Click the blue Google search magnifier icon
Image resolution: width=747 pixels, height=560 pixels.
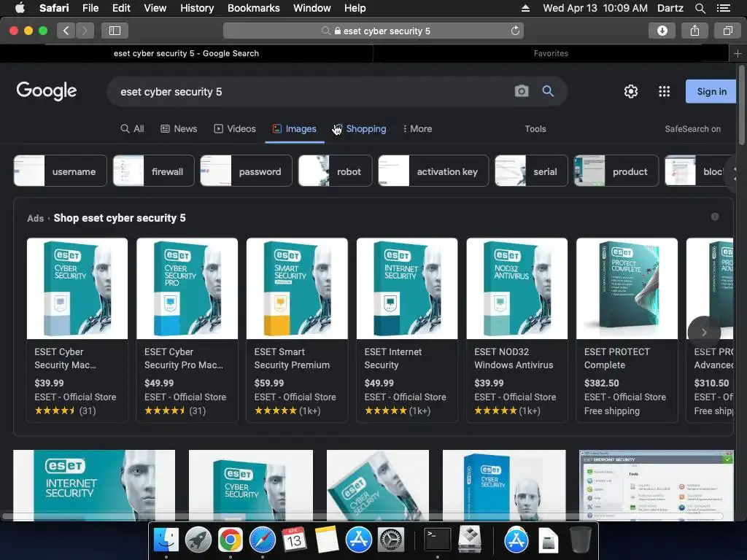tap(548, 91)
